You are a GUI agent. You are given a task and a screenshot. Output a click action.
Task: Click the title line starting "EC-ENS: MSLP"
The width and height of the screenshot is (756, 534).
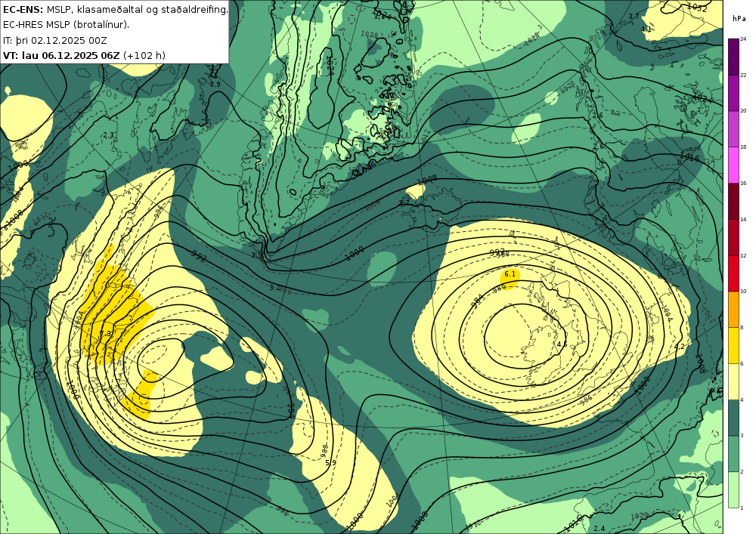[115, 10]
